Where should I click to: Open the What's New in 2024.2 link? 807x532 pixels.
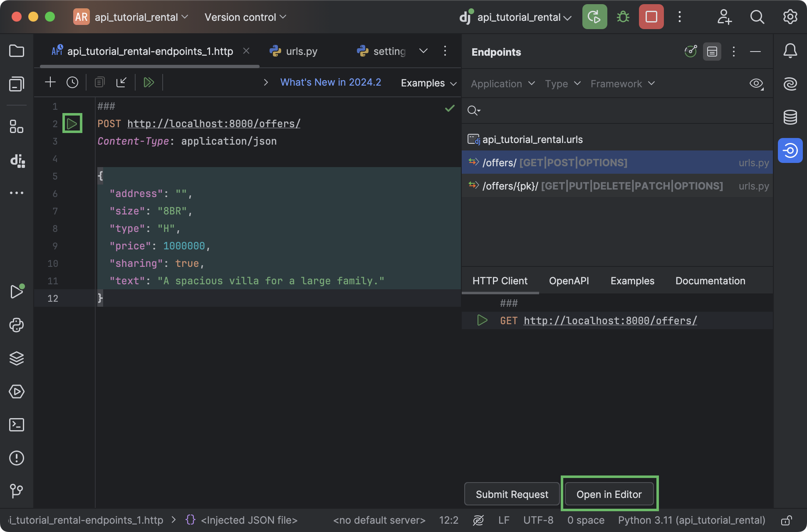point(330,82)
